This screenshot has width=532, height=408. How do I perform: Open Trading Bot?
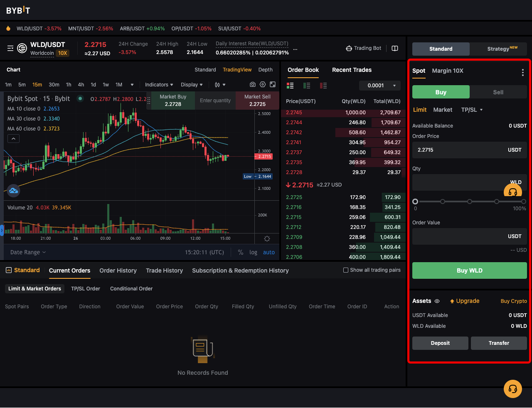point(363,48)
